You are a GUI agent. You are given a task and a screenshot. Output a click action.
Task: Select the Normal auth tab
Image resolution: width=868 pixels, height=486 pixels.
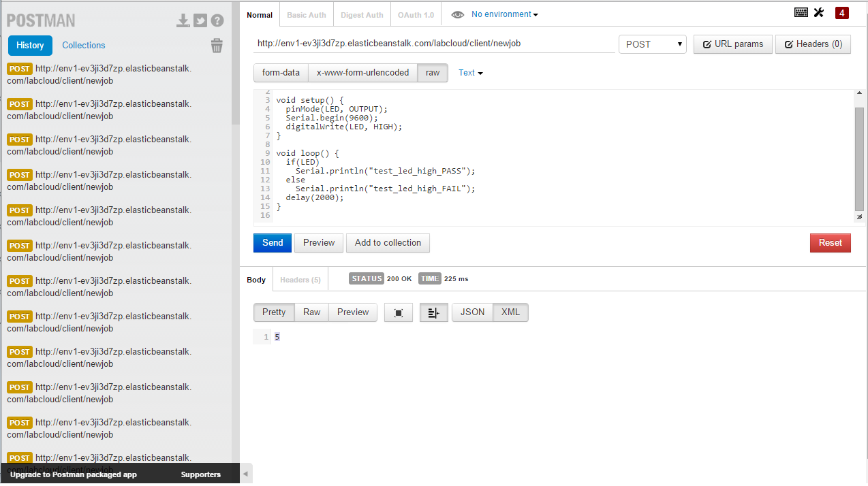(x=260, y=14)
